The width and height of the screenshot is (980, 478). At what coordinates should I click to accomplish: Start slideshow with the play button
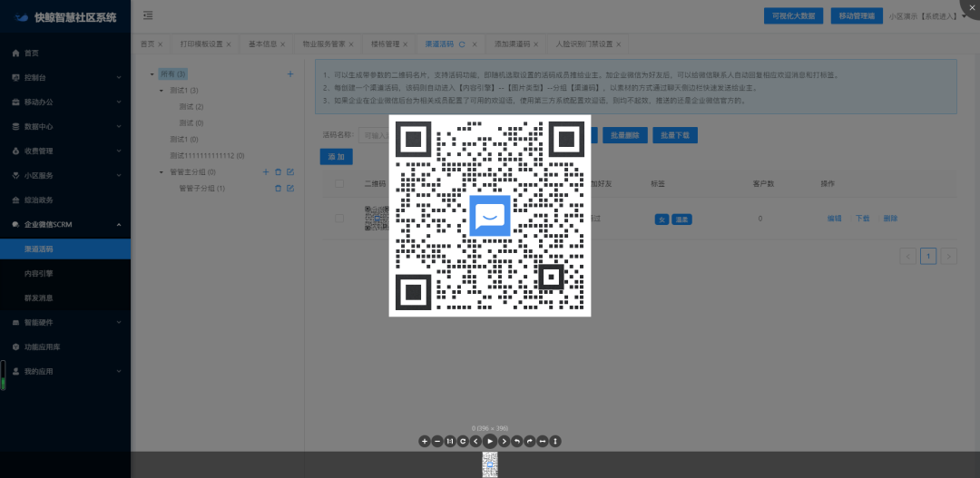tap(490, 441)
